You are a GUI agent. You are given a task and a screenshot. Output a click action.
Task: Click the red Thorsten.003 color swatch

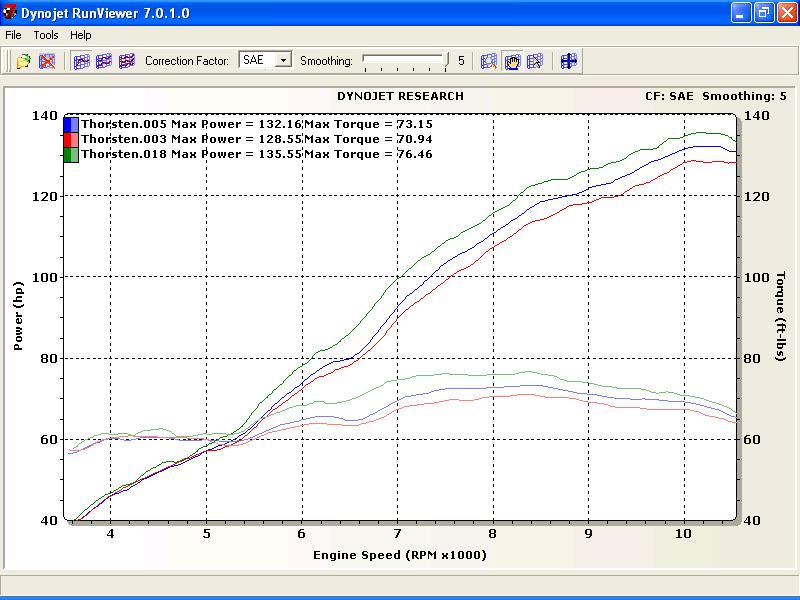pos(71,139)
